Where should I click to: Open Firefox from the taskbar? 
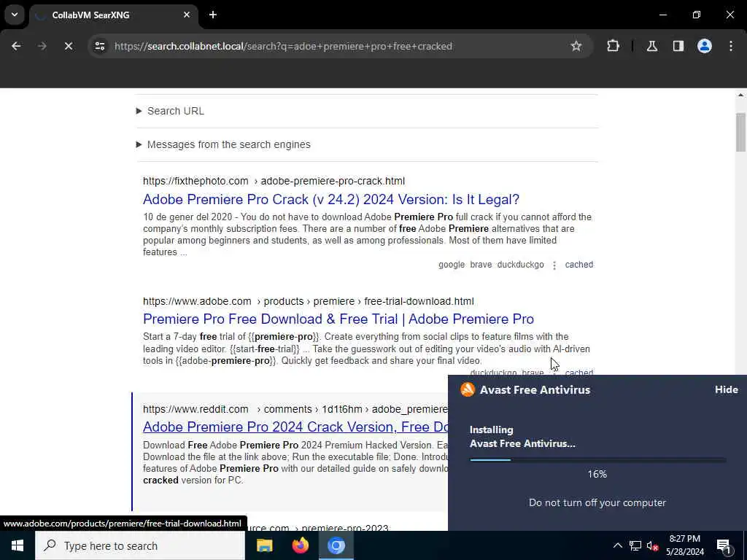(300, 545)
